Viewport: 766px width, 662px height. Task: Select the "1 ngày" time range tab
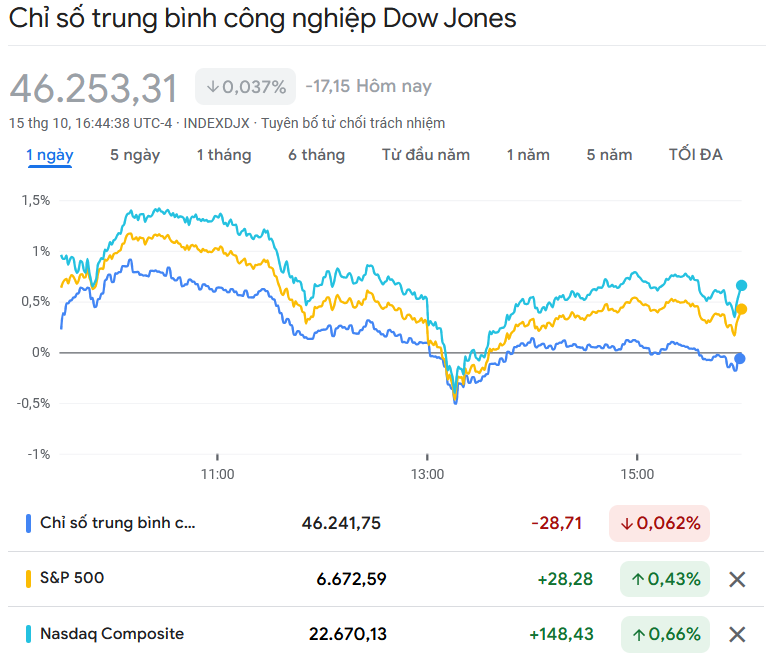coord(49,155)
